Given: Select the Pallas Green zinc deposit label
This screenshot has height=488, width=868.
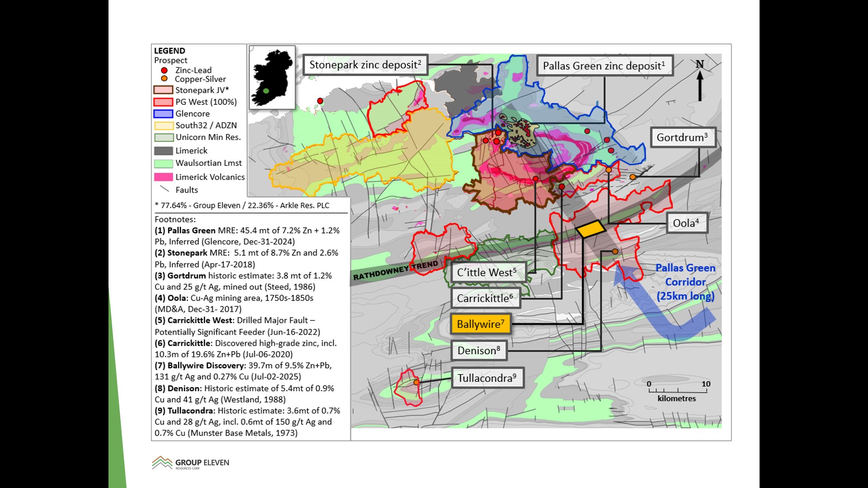Looking at the screenshot, I should [604, 66].
